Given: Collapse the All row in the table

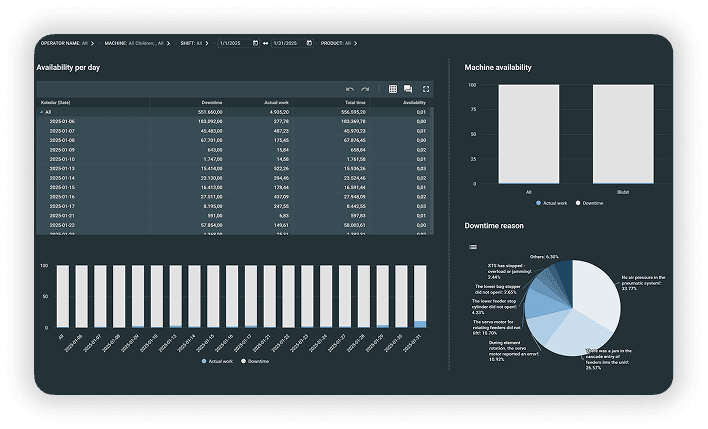Looking at the screenshot, I should click(x=42, y=112).
